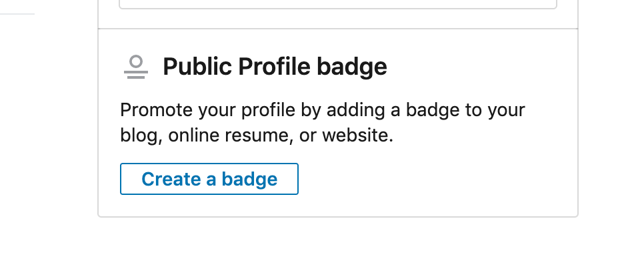This screenshot has width=644, height=259.
Task: Click the word "Public" in the heading
Action: 197,66
